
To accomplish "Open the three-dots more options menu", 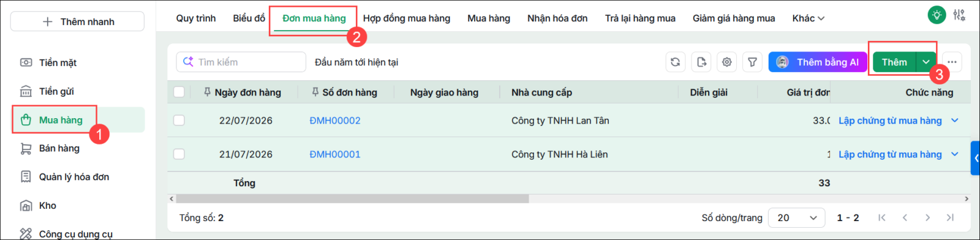I will 952,62.
